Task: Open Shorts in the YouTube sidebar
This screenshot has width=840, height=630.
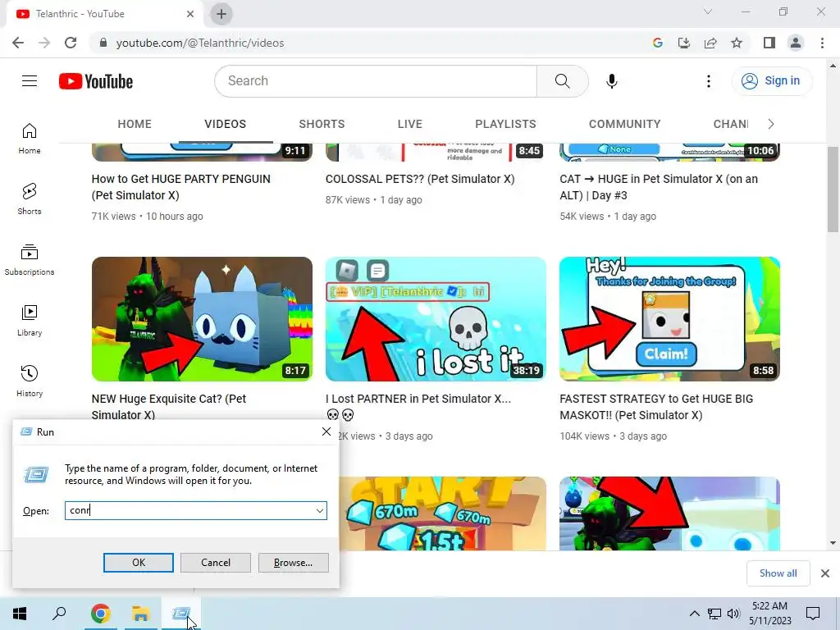Action: tap(30, 199)
